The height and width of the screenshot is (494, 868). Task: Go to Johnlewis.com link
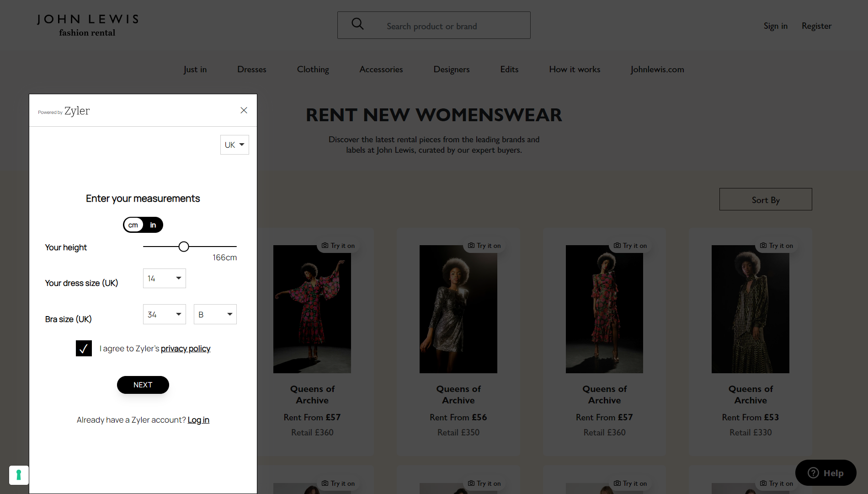pyautogui.click(x=657, y=70)
